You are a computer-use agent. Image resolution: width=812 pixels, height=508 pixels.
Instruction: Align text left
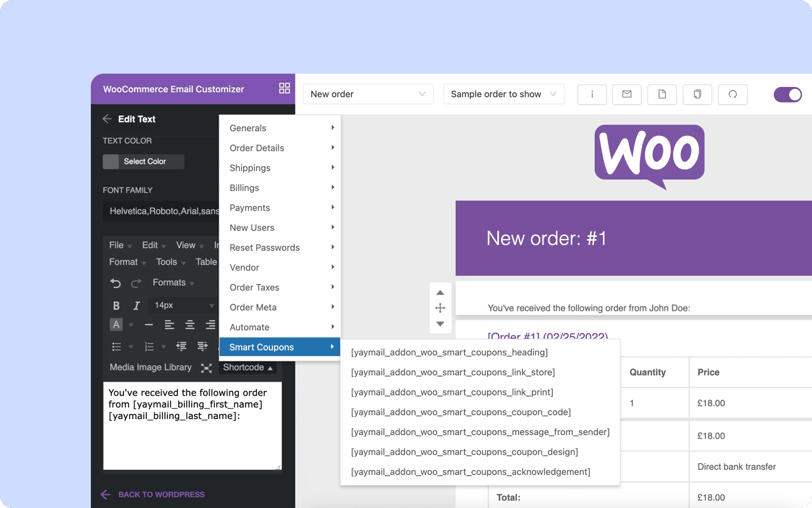tap(170, 325)
